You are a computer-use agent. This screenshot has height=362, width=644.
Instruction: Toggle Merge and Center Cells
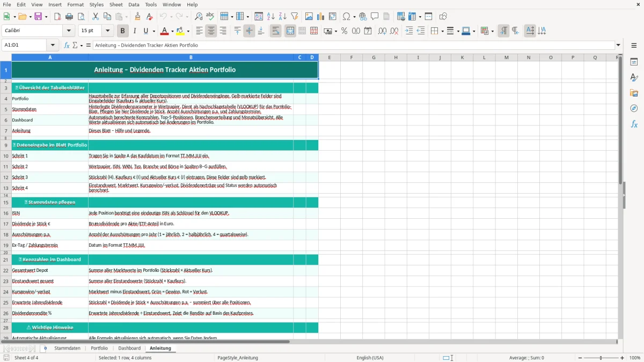tap(290, 31)
